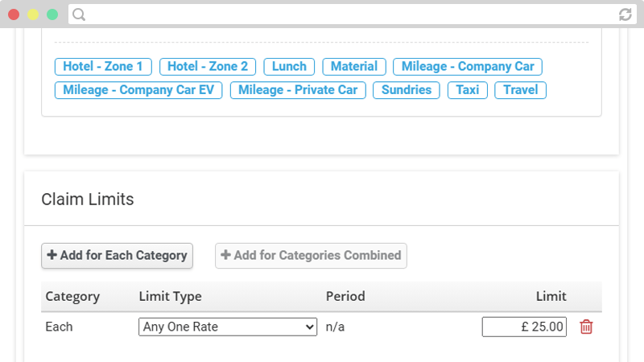Screen dimensions: 644x362
Task: Delete the Each claim limit row
Action: point(586,327)
